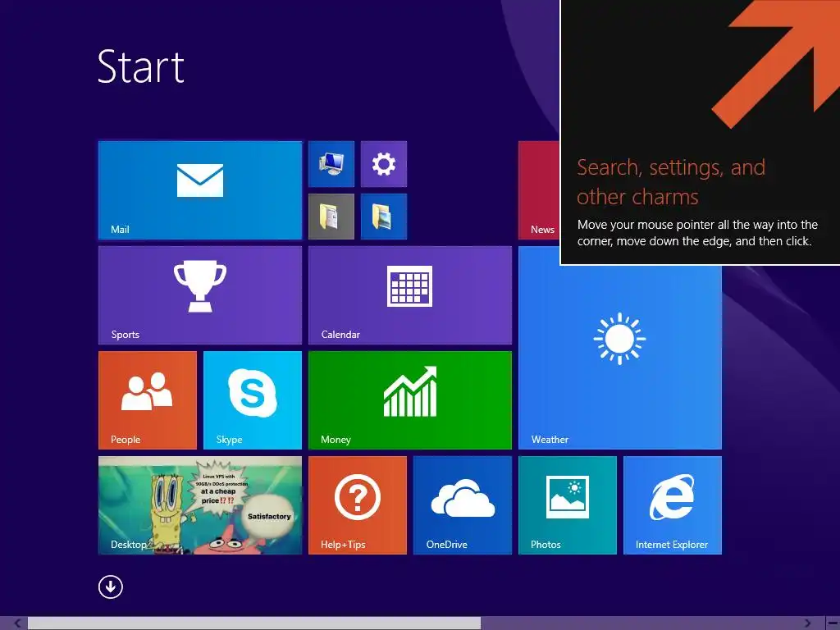Click the horizontal scrollbar right arrow
This screenshot has width=840, height=630.
click(x=807, y=623)
